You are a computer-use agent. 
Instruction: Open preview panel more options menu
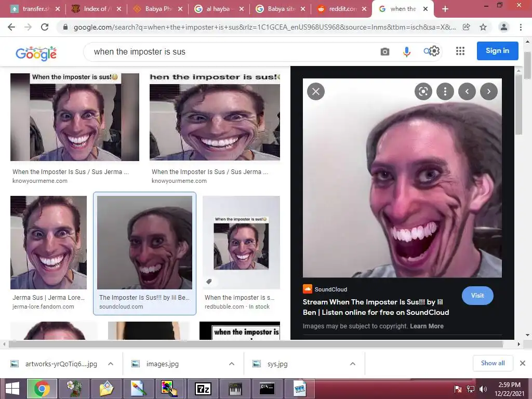pos(445,91)
